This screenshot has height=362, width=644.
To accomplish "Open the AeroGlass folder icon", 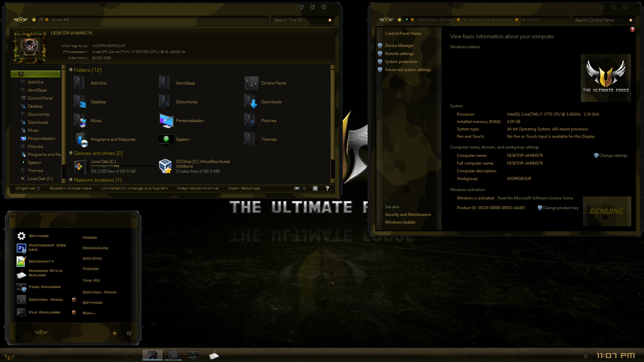I will (165, 83).
